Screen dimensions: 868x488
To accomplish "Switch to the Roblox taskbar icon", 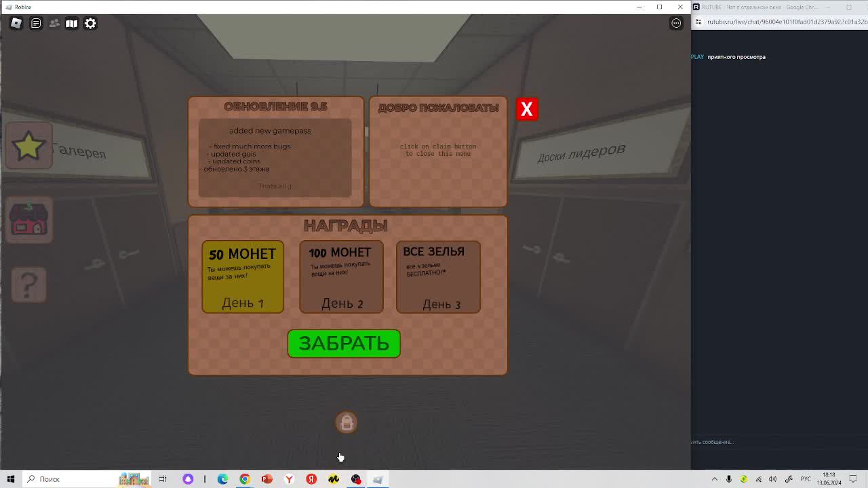I will click(x=378, y=479).
